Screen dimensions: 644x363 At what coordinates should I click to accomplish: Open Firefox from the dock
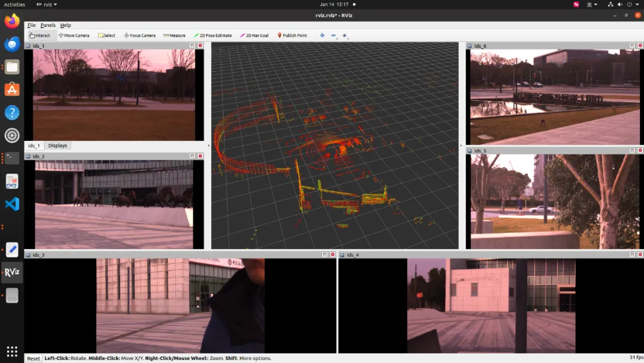coord(12,21)
